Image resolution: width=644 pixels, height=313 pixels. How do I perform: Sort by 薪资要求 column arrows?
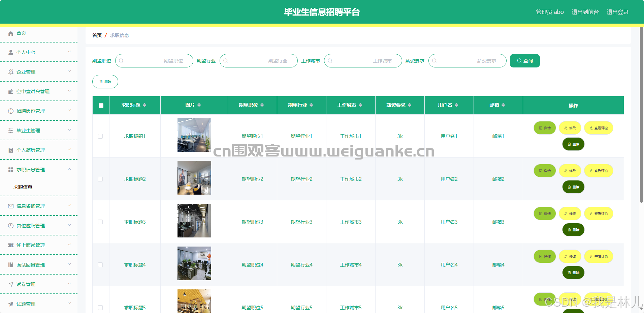(x=410, y=105)
